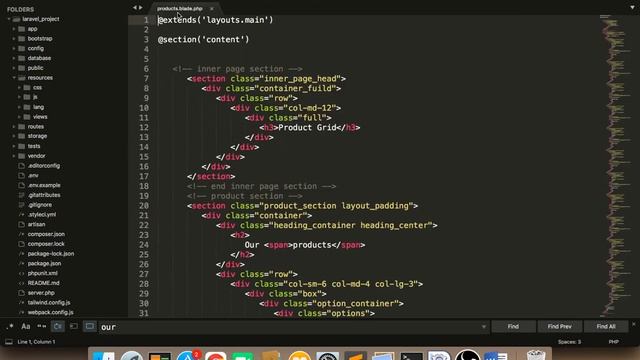Open the Trash icon in the Dock
This screenshot has width=640, height=360.
(536, 355)
